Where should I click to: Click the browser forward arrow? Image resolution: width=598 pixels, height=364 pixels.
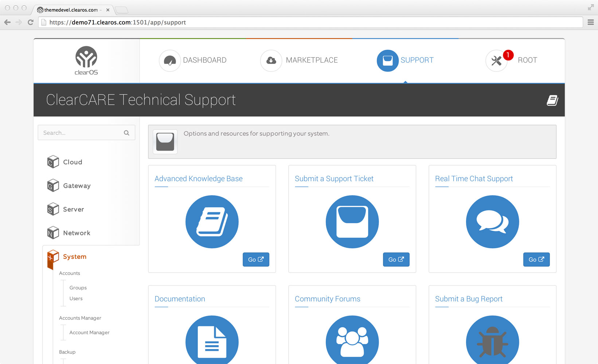click(x=19, y=22)
